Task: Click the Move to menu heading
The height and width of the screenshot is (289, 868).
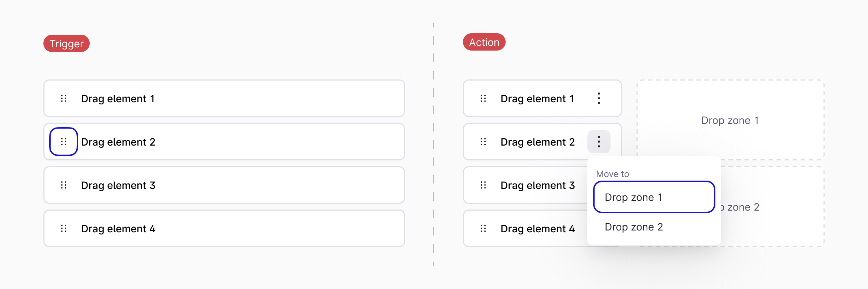Action: (x=613, y=174)
